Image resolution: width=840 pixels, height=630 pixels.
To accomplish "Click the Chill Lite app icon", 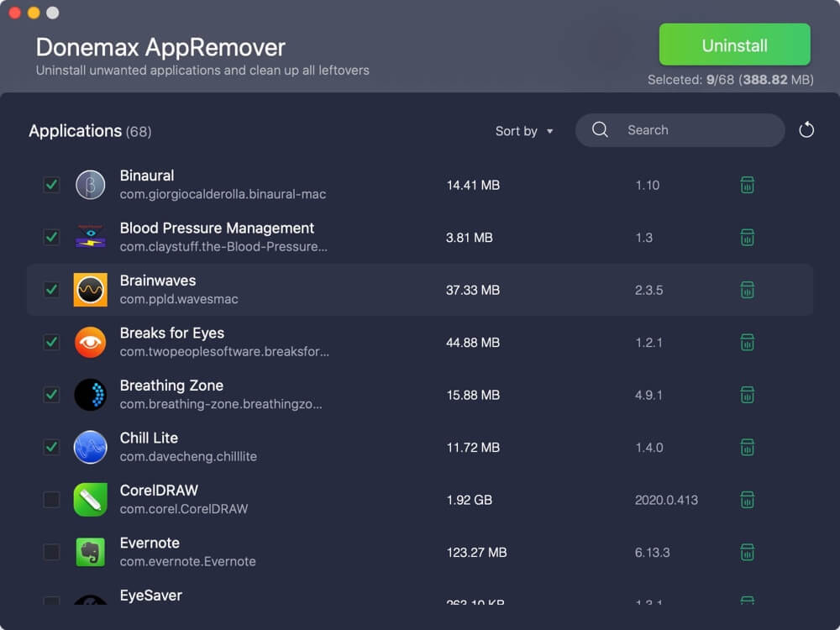I will pyautogui.click(x=90, y=447).
